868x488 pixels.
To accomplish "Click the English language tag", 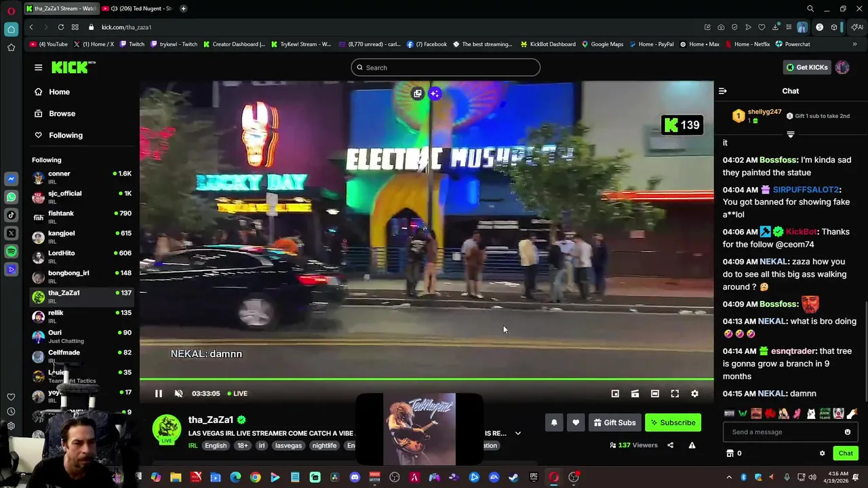I will [x=216, y=446].
